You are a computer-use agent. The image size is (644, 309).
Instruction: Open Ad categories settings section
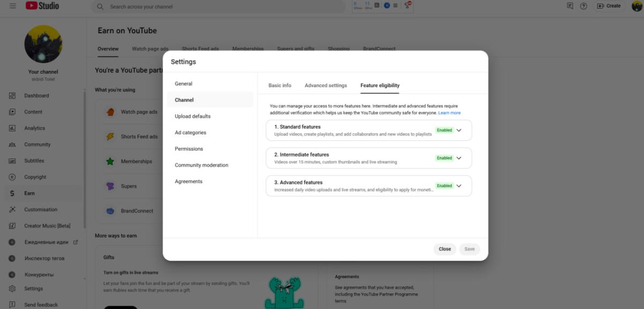pos(210,133)
